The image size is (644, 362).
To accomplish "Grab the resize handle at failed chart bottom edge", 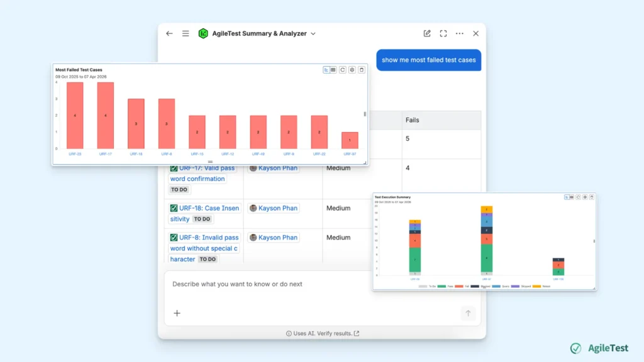I will coord(210,162).
